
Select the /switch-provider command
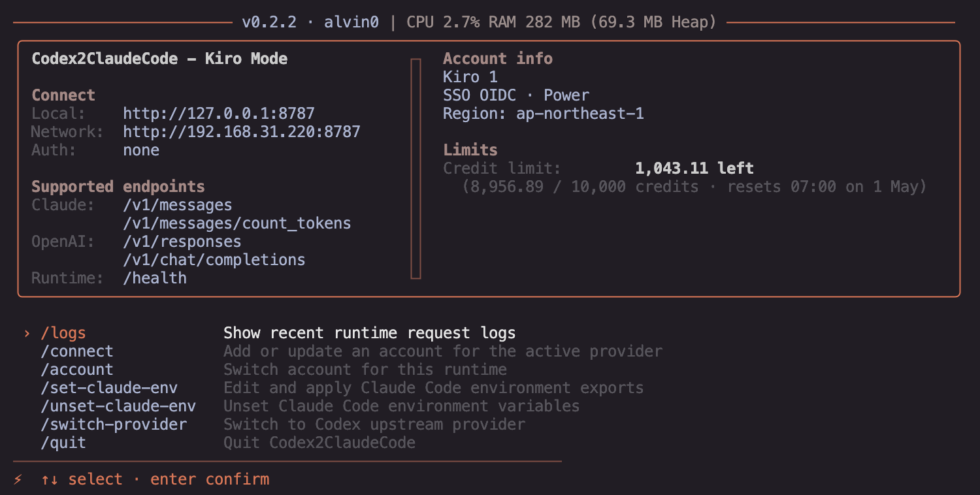coord(114,424)
